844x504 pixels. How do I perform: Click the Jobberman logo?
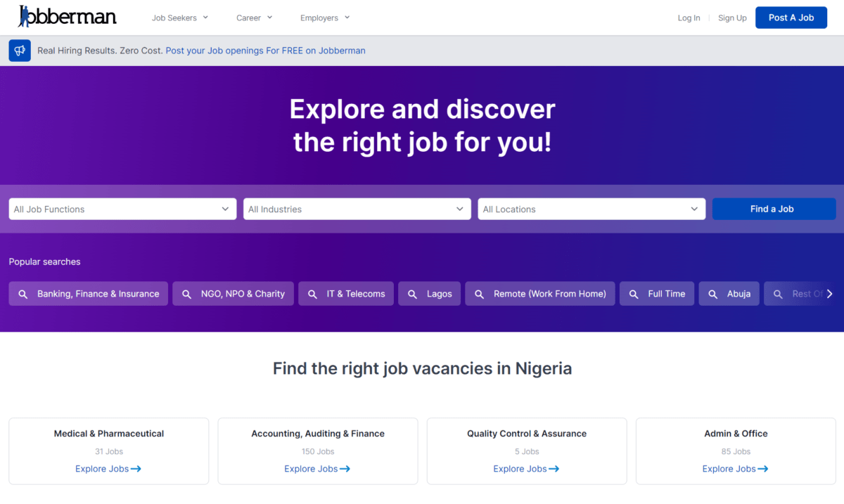coord(67,16)
